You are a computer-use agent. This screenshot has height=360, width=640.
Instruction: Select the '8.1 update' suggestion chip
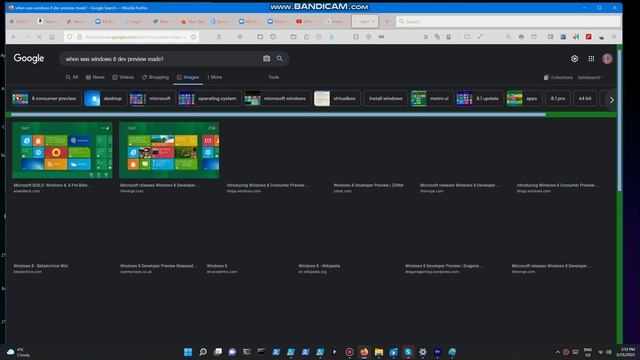(479, 99)
